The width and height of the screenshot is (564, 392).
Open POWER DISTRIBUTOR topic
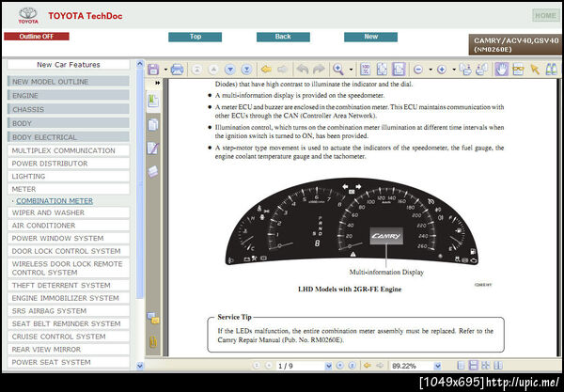tap(69, 164)
